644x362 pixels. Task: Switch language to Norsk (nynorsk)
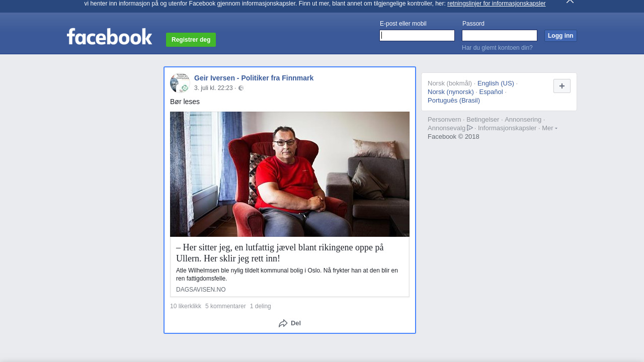coord(451,92)
